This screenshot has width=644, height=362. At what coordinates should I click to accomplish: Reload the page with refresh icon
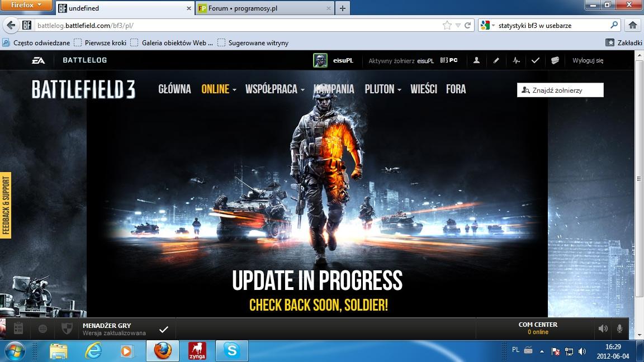pyautogui.click(x=467, y=26)
